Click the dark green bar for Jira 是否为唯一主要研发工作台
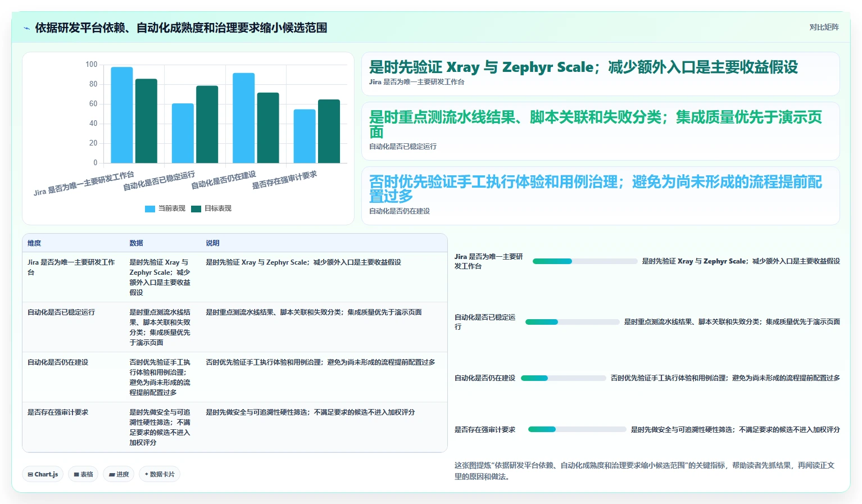Image resolution: width=862 pixels, height=504 pixels. (x=146, y=121)
